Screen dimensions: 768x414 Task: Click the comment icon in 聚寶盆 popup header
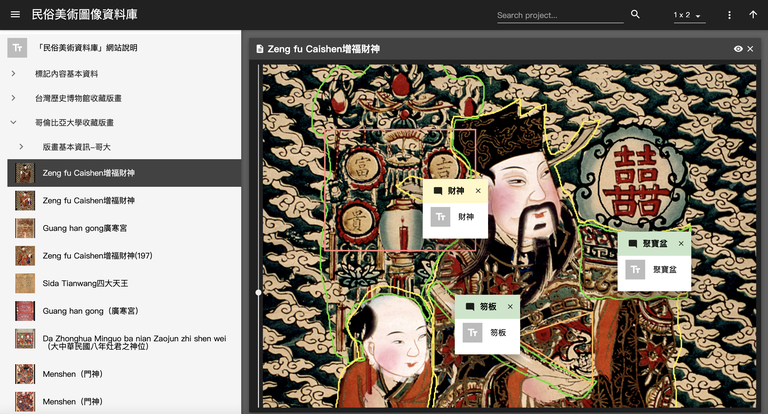pos(633,244)
